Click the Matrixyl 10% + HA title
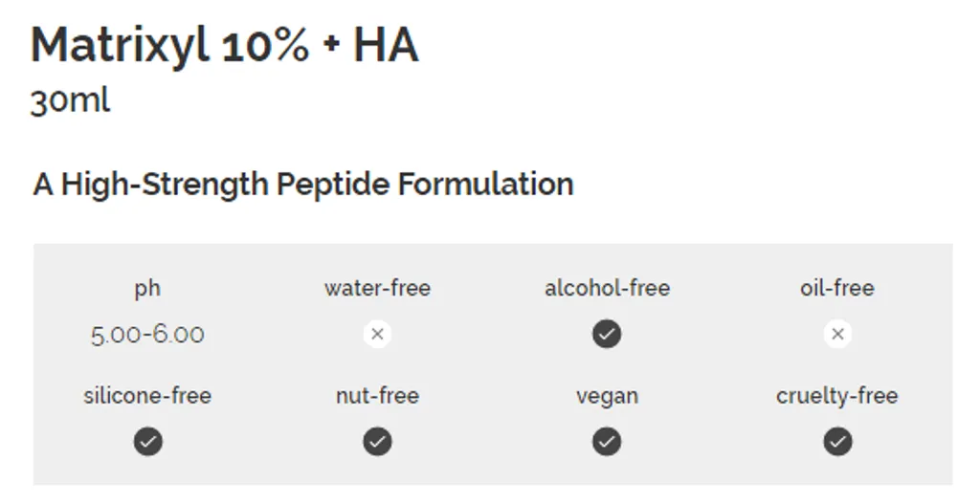The width and height of the screenshot is (980, 504). 224,46
